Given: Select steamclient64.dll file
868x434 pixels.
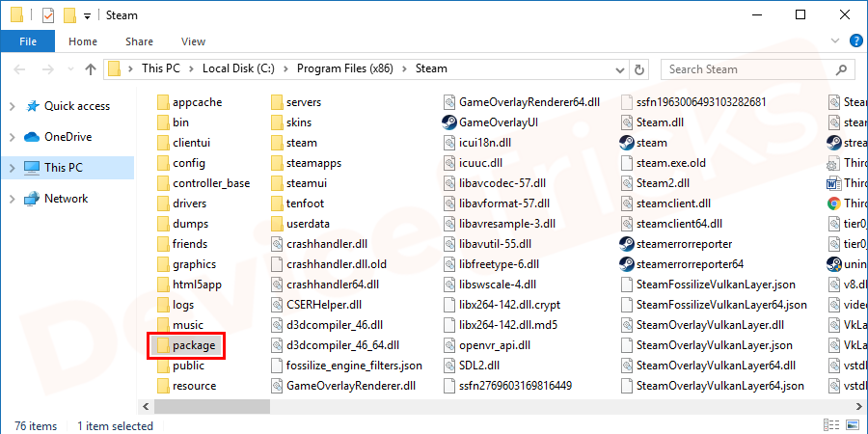Looking at the screenshot, I should (671, 224).
